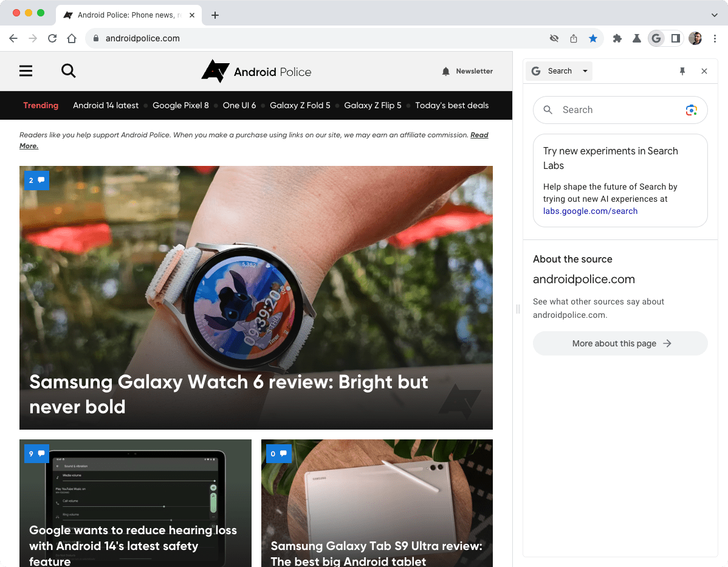Reload the current page
This screenshot has height=567, width=728.
52,38
